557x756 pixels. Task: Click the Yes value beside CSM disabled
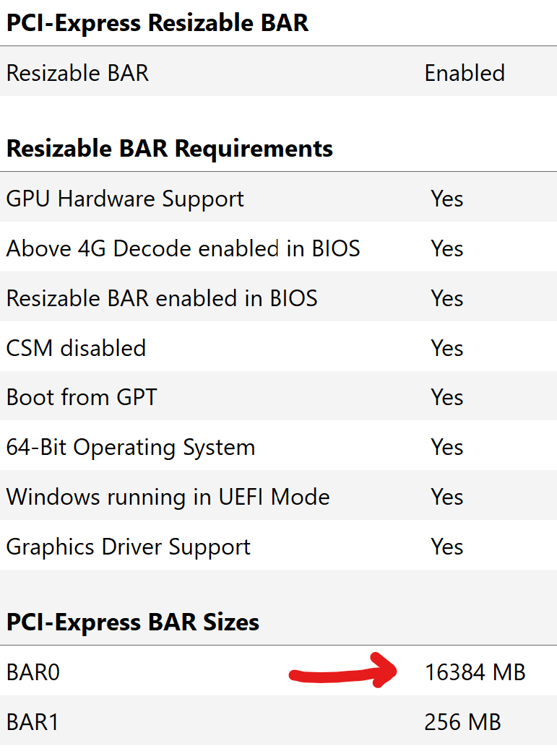[446, 347]
